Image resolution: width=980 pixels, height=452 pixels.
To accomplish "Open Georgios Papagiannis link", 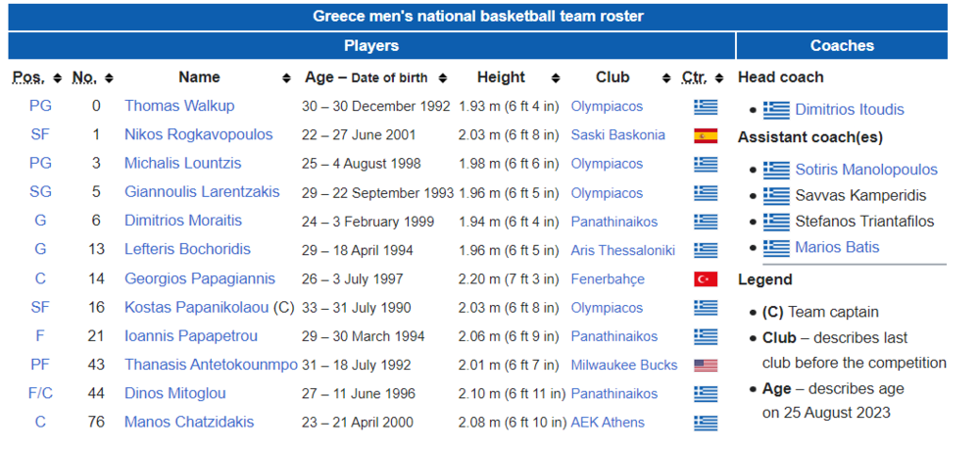I will pos(199,278).
